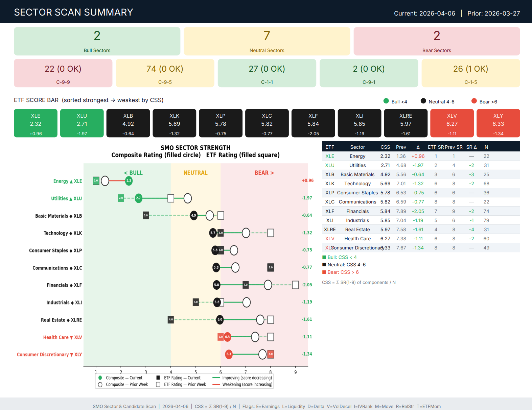Click the 7 Neutral Sectors summary card

(x=267, y=41)
